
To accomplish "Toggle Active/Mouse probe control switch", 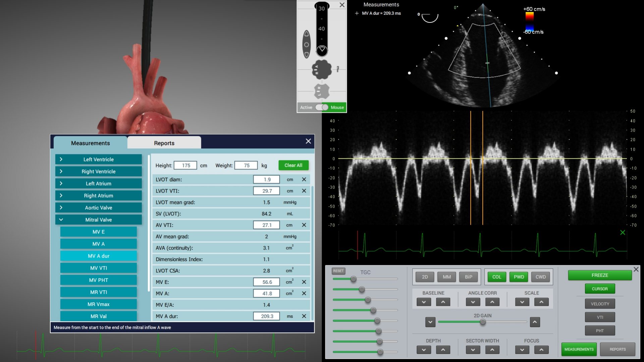I will [x=322, y=107].
